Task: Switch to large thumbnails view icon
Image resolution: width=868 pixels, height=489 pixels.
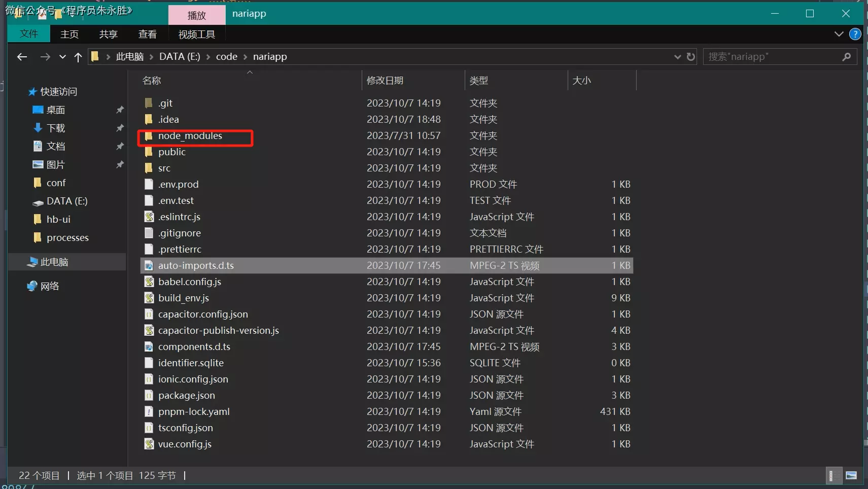Action: pyautogui.click(x=851, y=475)
